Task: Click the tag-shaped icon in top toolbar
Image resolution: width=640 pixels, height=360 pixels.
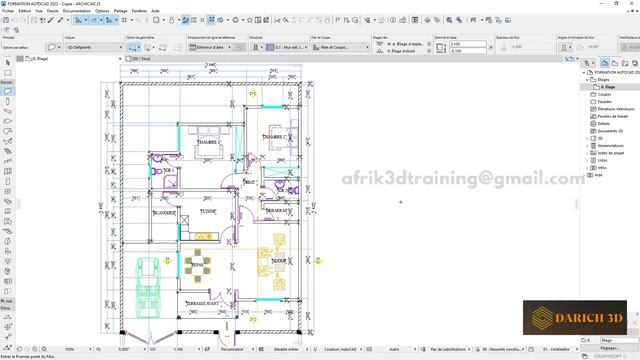Action: [x=437, y=20]
